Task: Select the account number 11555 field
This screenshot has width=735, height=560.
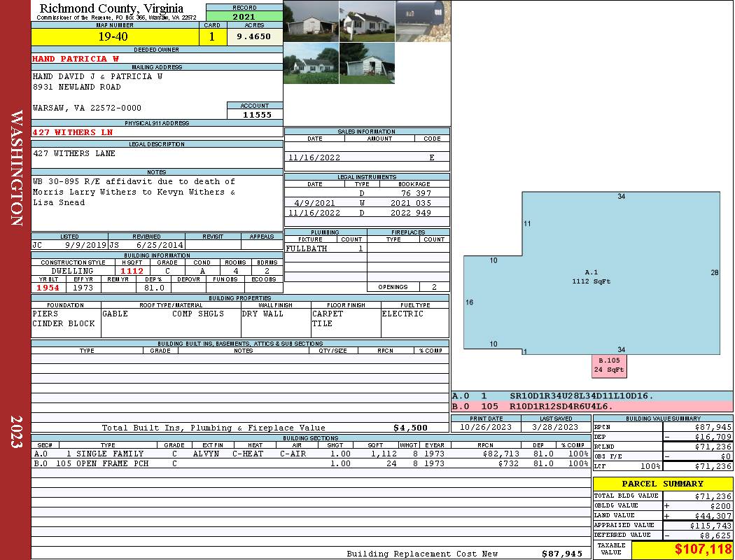Action: (255, 115)
